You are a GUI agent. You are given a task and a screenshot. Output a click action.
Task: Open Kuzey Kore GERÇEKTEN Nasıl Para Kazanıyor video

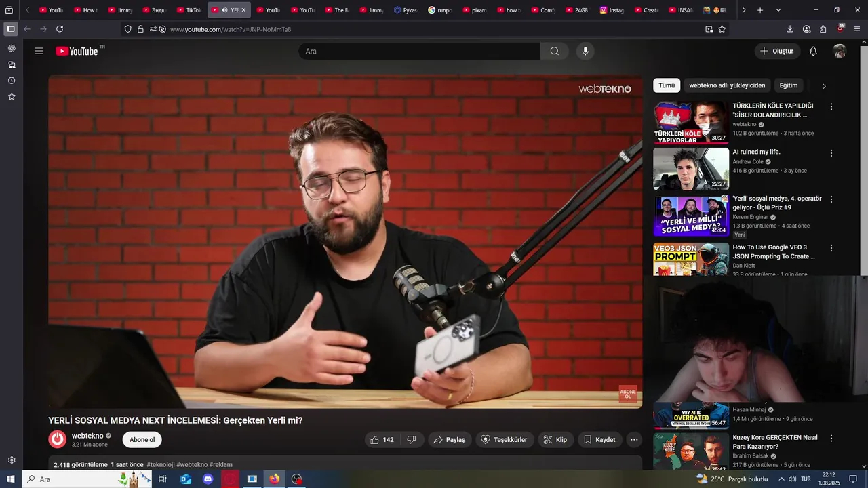[x=774, y=442]
